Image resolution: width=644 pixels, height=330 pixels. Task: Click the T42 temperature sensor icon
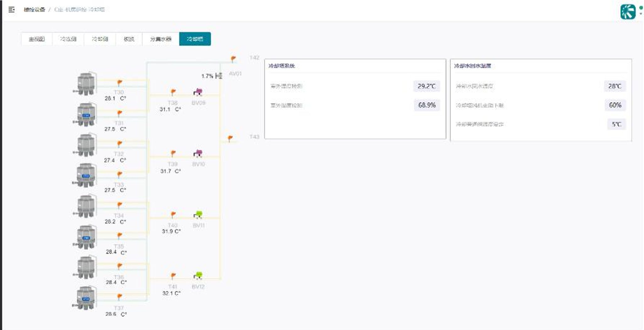coord(233,59)
